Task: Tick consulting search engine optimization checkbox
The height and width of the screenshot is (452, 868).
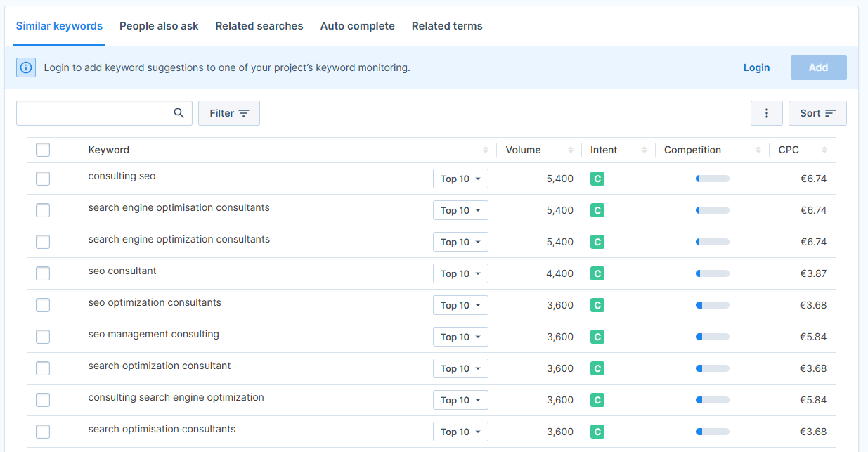Action: pyautogui.click(x=43, y=400)
